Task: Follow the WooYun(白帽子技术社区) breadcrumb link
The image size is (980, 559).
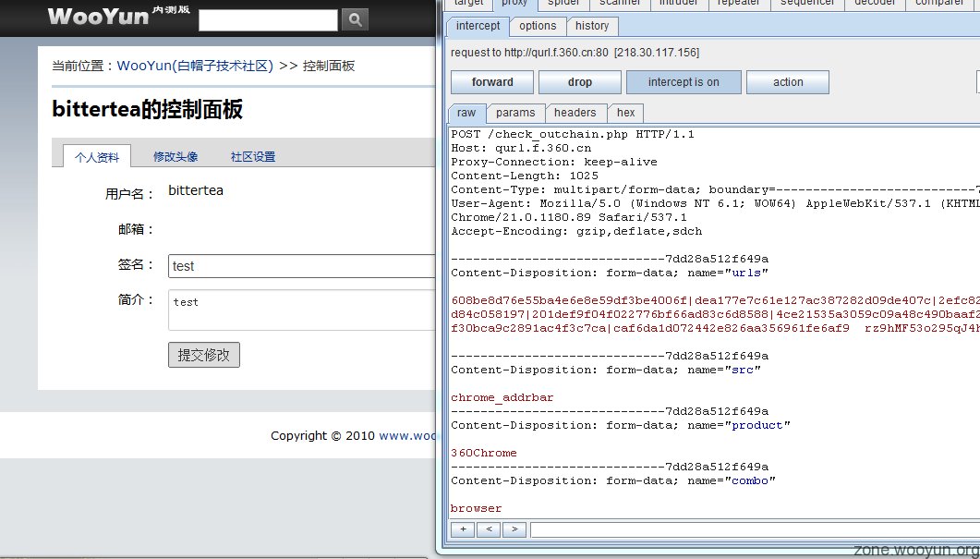Action: (195, 66)
